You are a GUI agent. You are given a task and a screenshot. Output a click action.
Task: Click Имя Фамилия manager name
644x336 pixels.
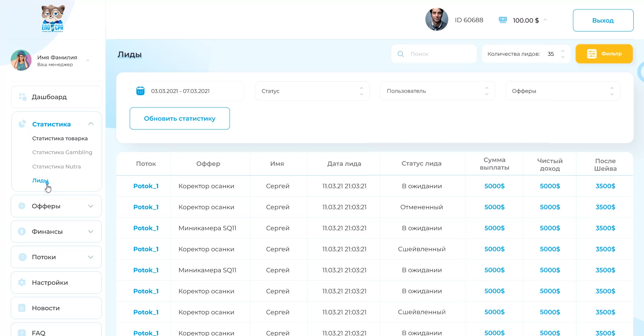(57, 57)
